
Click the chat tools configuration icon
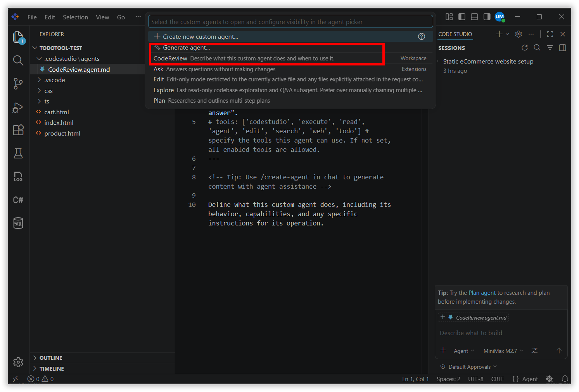click(x=534, y=351)
